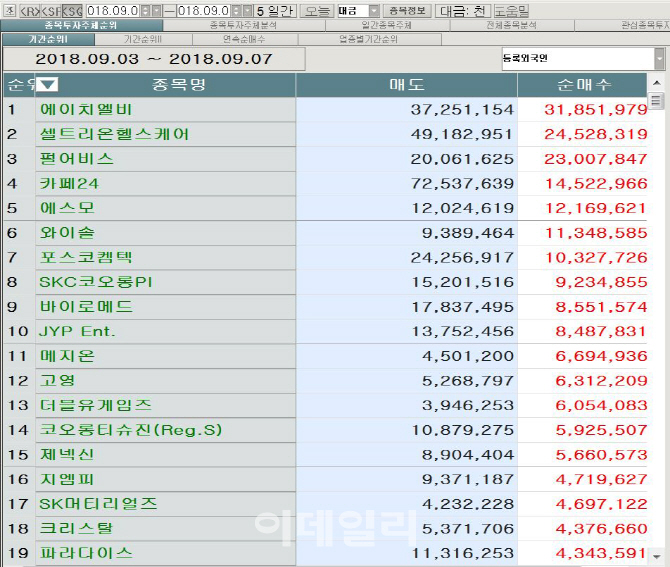Click net buy value 31,851,979
This screenshot has width=670, height=567.
click(x=596, y=110)
